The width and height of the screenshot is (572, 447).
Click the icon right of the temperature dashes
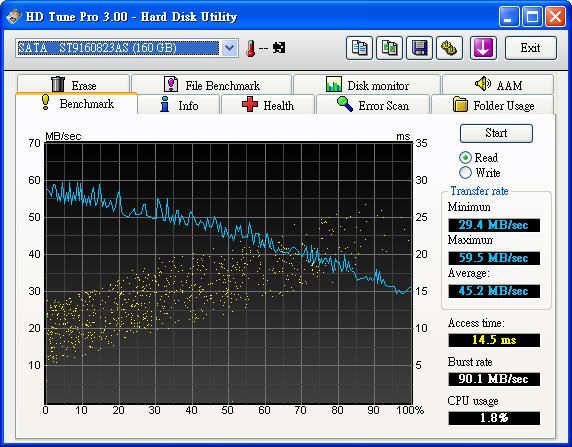coord(279,47)
